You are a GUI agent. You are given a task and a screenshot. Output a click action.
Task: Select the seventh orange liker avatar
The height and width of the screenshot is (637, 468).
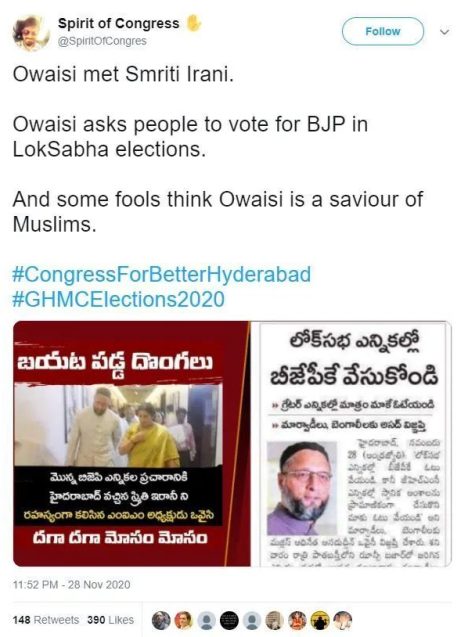coord(297,621)
